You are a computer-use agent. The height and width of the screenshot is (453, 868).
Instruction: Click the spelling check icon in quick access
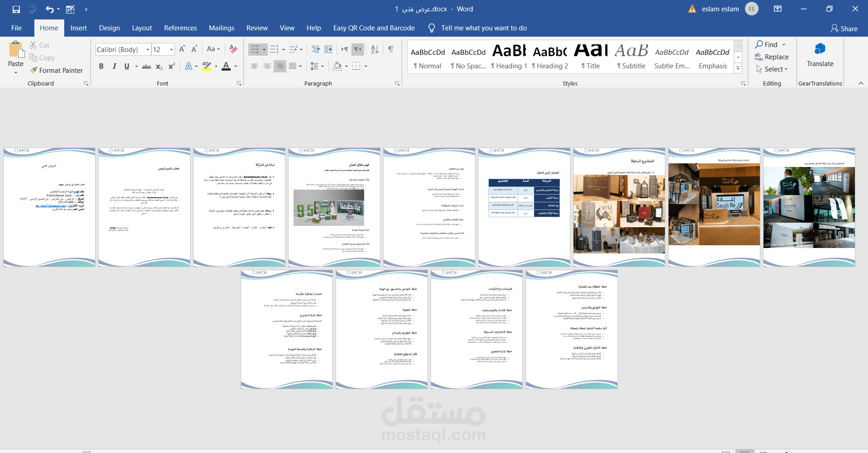33,9
